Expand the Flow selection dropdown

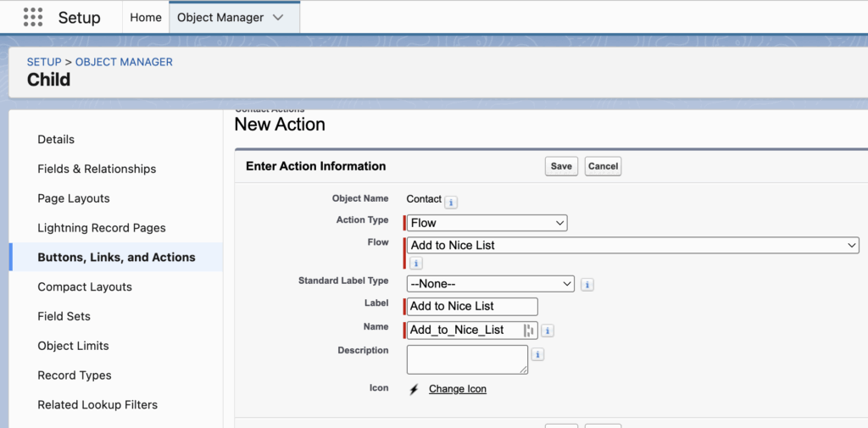[632, 245]
